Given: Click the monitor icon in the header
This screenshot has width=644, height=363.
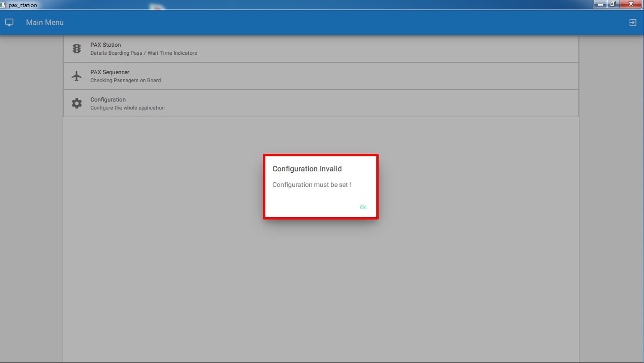Looking at the screenshot, I should 9,22.
